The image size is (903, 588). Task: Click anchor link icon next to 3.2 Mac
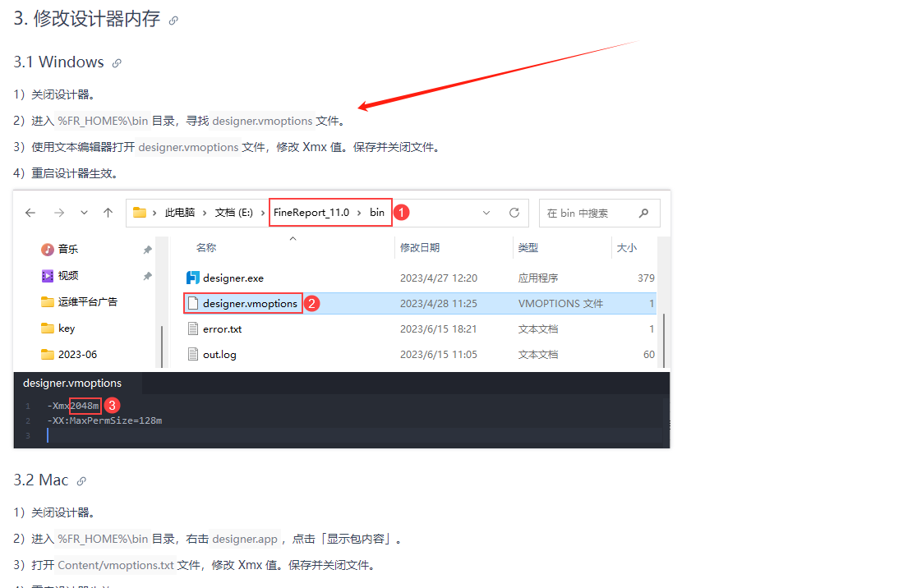(x=82, y=481)
